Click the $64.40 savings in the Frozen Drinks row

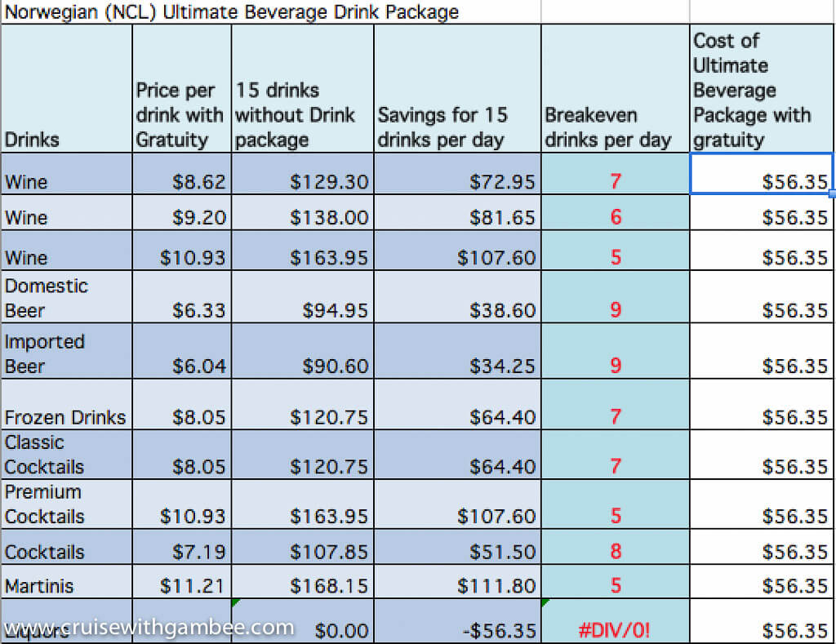click(457, 404)
